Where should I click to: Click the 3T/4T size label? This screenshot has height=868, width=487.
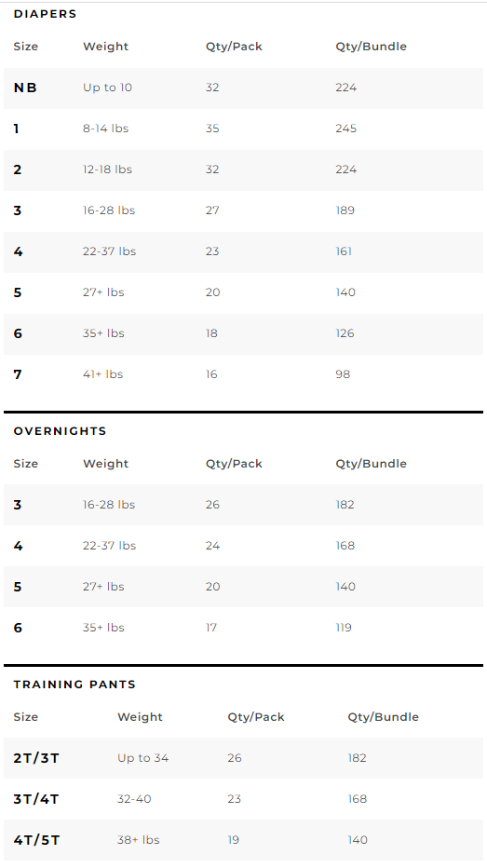pos(36,799)
